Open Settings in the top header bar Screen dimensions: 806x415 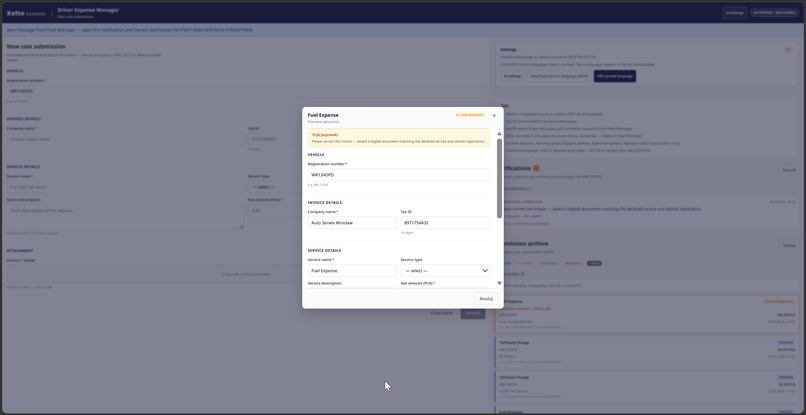(x=735, y=13)
